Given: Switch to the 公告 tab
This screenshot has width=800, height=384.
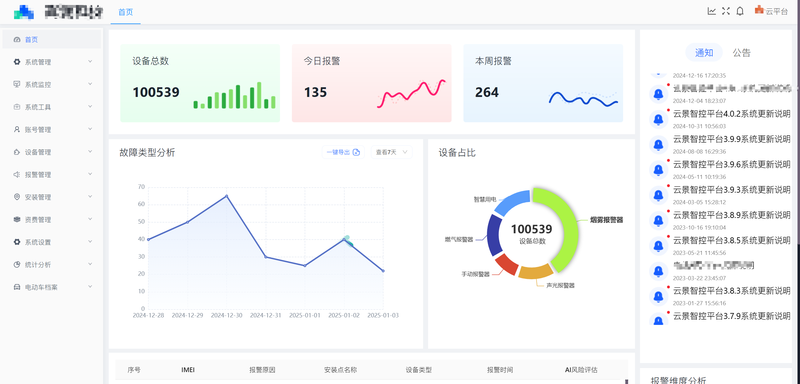Looking at the screenshot, I should (x=741, y=53).
